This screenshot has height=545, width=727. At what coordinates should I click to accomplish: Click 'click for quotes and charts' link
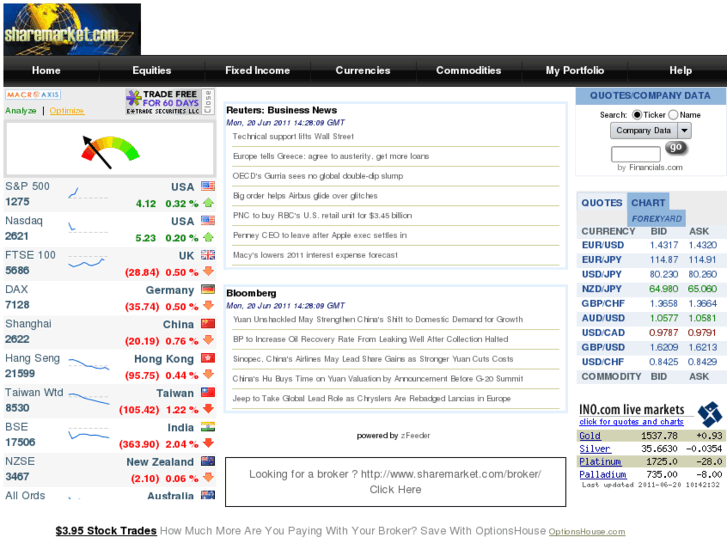tap(631, 422)
